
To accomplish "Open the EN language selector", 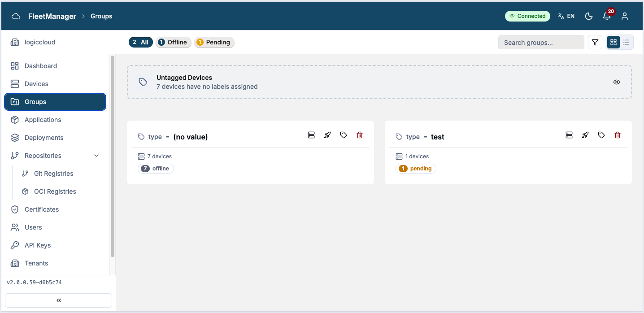I will [x=566, y=16].
